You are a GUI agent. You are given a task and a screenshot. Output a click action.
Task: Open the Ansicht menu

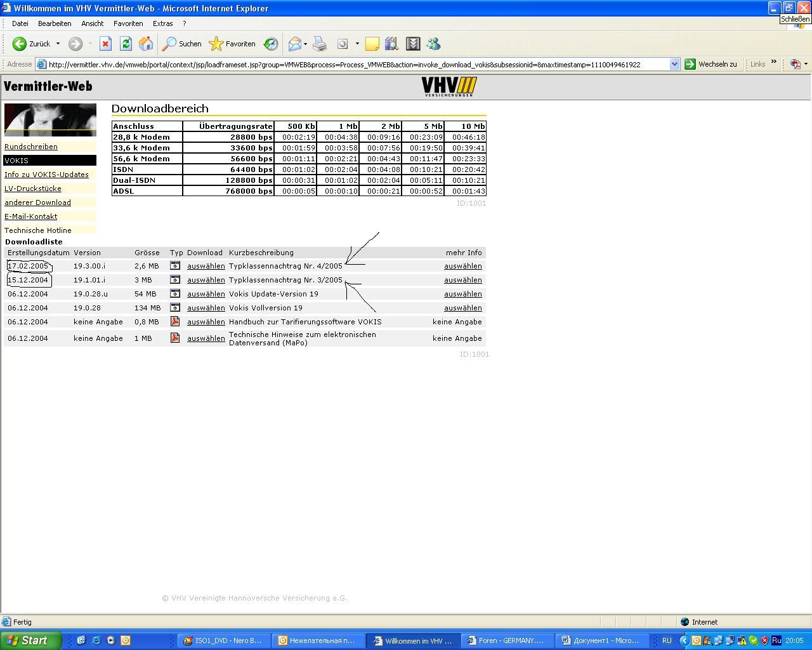(92, 23)
